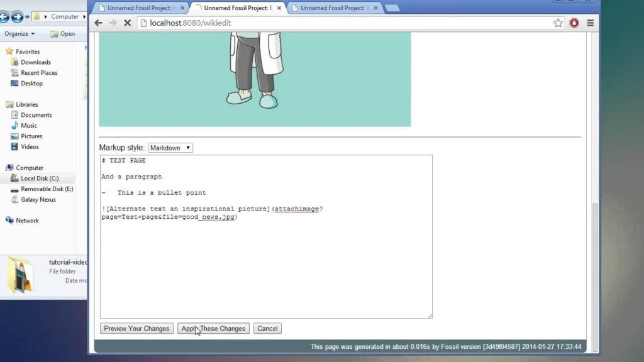Switch to the third Fossil Project tab
The image size is (644, 362).
333,9
